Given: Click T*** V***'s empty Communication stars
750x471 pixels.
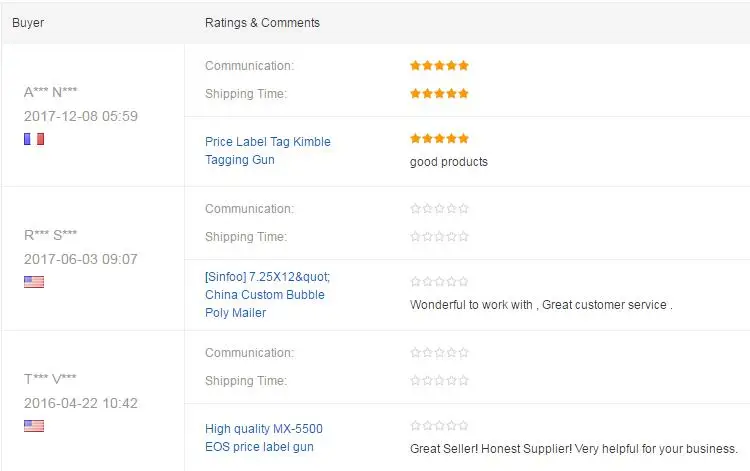Looking at the screenshot, I should pos(439,353).
